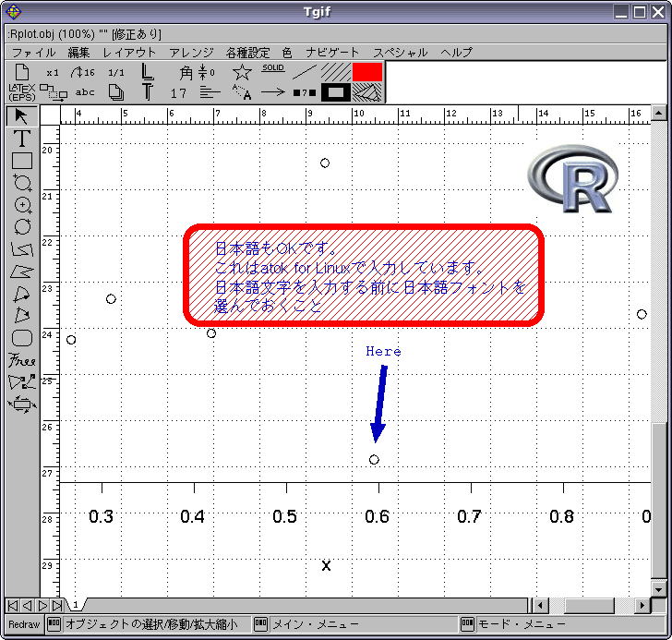The width and height of the screenshot is (672, 640).
Task: Change the font size 17 selector
Action: coord(179,92)
